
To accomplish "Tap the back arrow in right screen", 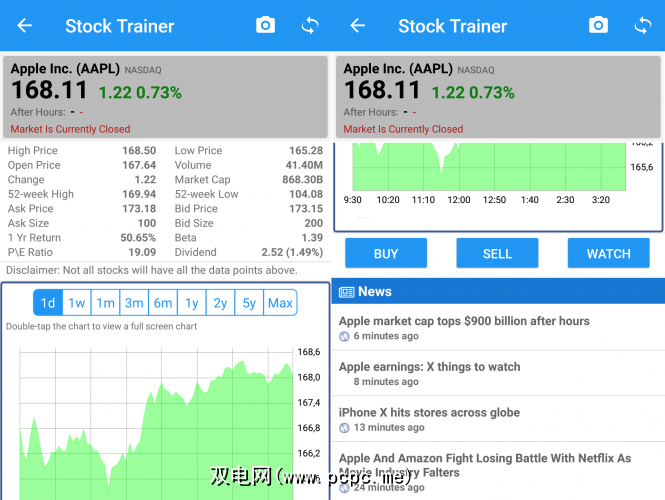I will pos(358,26).
